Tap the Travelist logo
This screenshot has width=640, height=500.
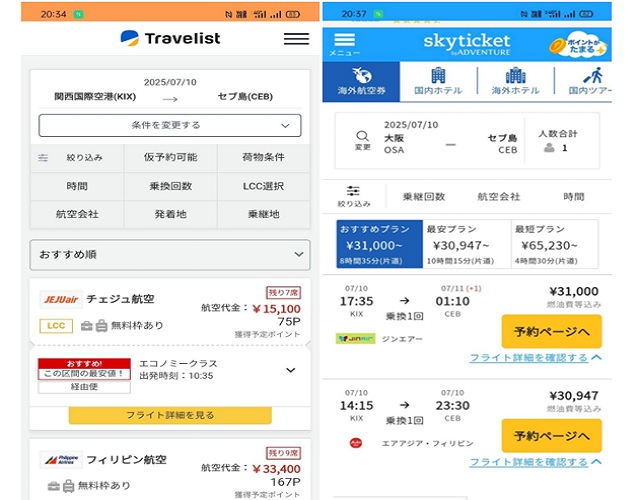point(170,38)
